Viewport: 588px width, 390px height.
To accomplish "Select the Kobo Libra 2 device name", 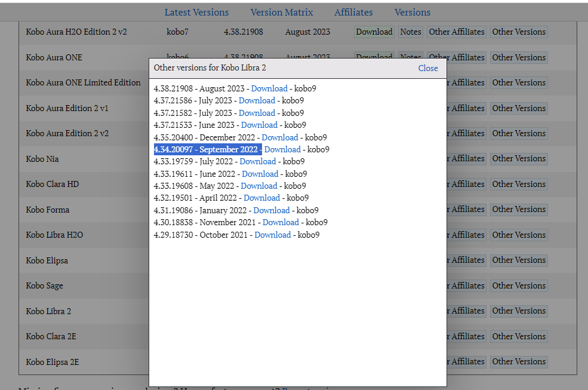I will click(x=48, y=311).
